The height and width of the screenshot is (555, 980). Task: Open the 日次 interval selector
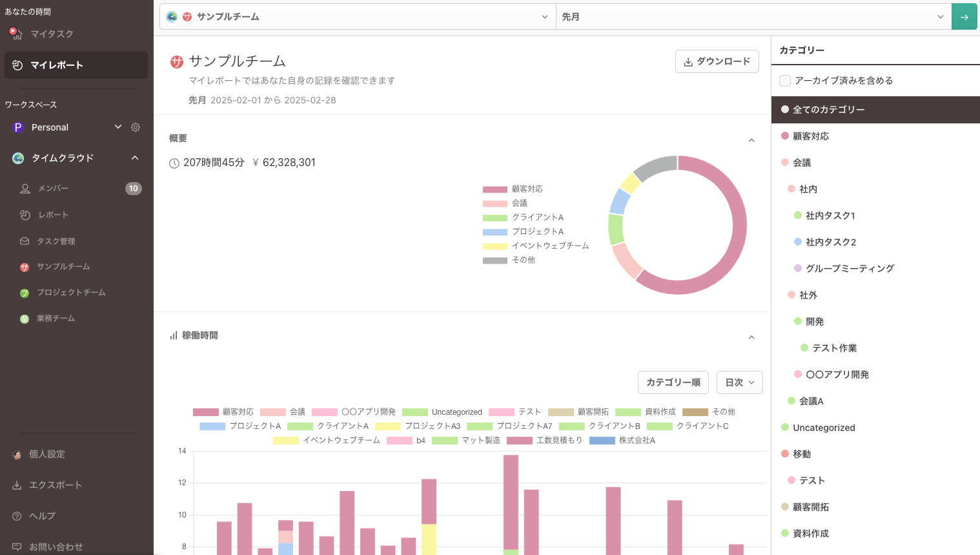click(739, 382)
